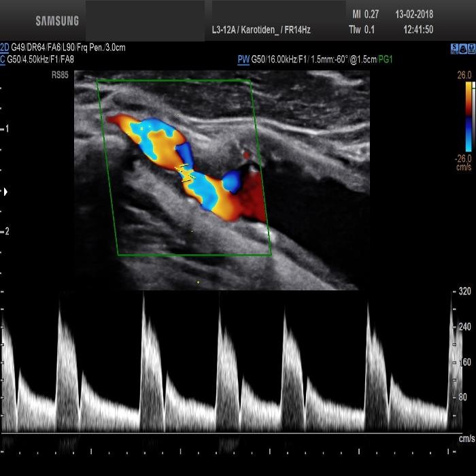476x476 pixels.
Task: Click the 2 cm depth marker
Action: tap(6, 231)
